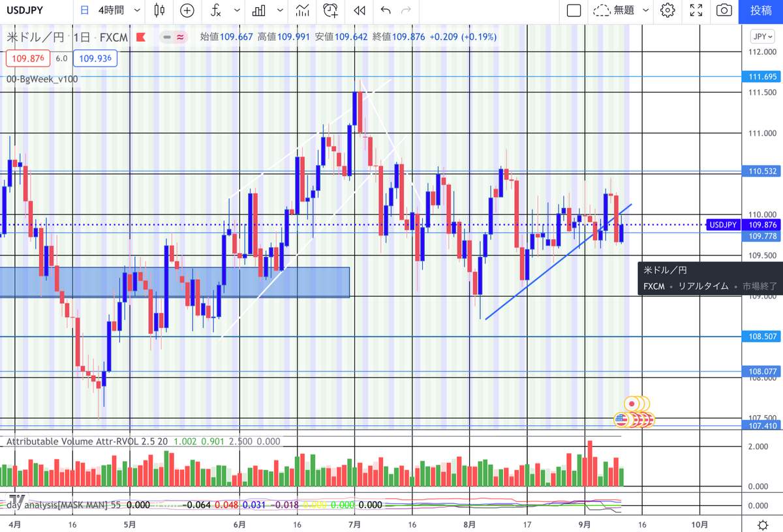Click the red sell price 109.876 button
This screenshot has height=532, width=783.
[27, 58]
